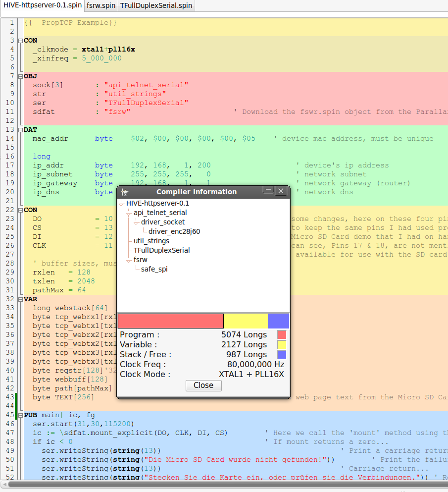Open the TFullDuplexSerial.spin tab
Screen dimensions: 448x492
coord(155,5)
